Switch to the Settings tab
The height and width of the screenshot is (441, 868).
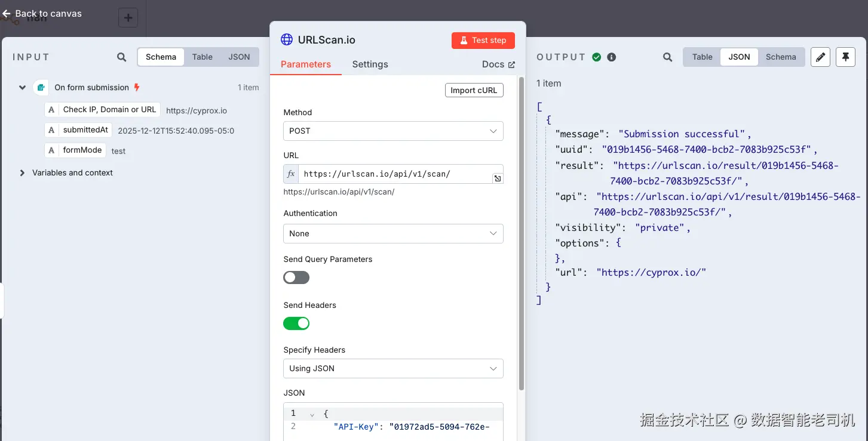pos(370,64)
